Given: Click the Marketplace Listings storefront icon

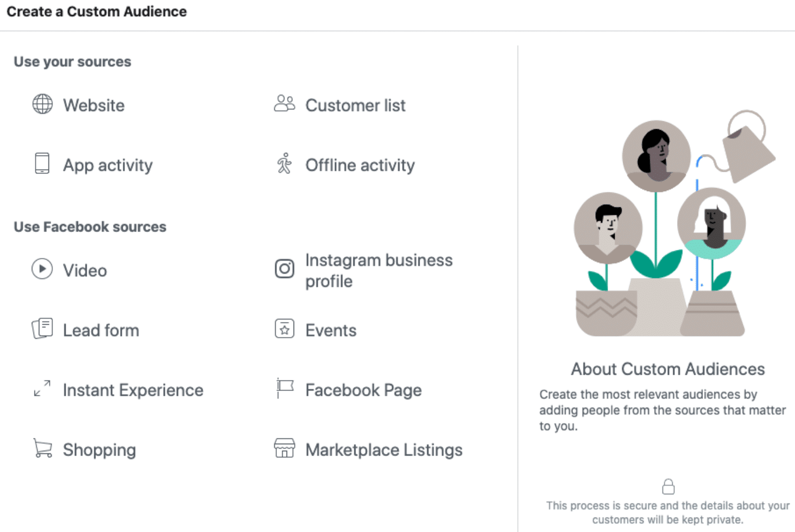Looking at the screenshot, I should 284,449.
